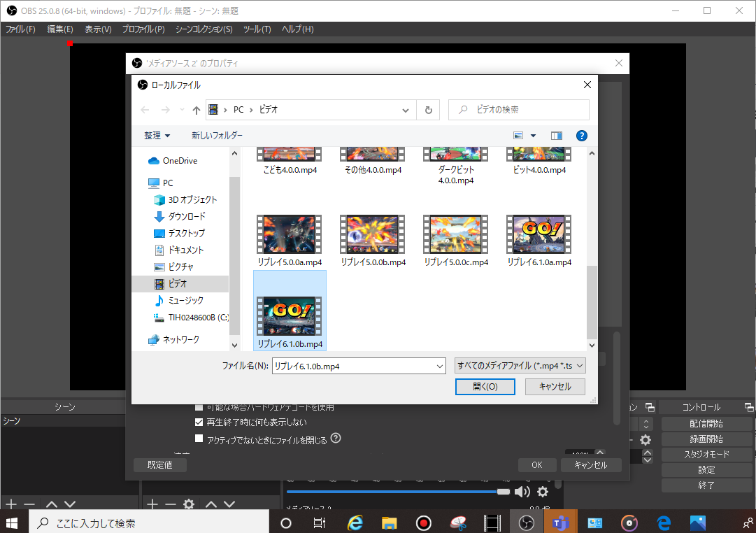756x533 pixels.
Task: Click キャンセル in the file dialog
Action: click(x=555, y=386)
